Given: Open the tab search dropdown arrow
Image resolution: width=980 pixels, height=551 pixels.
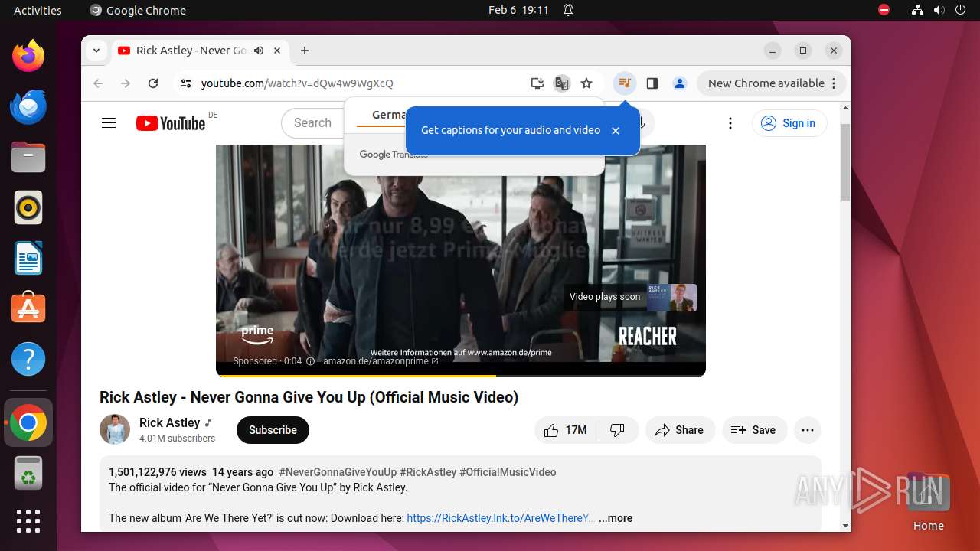Looking at the screenshot, I should coord(96,51).
